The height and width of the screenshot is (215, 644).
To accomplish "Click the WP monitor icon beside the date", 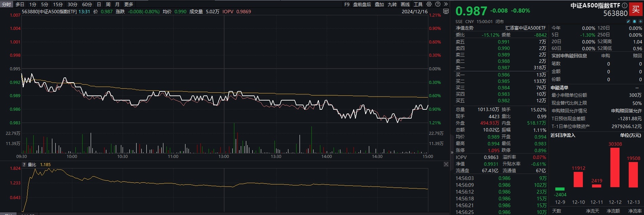I will 446,12.
